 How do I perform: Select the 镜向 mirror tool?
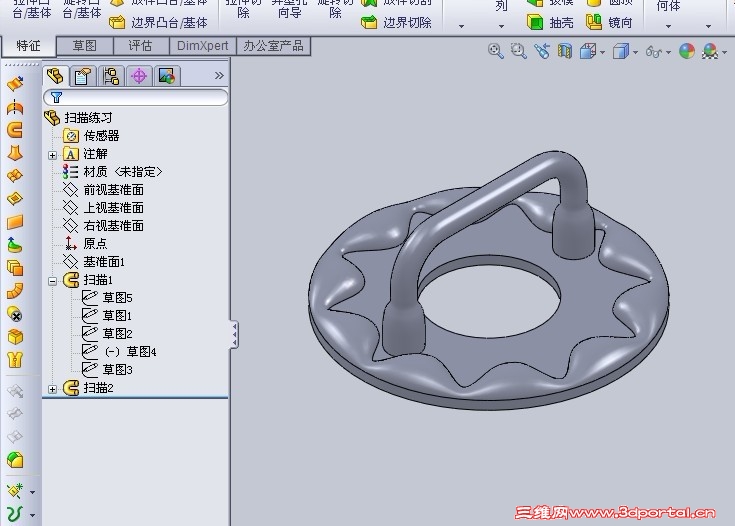click(x=609, y=22)
